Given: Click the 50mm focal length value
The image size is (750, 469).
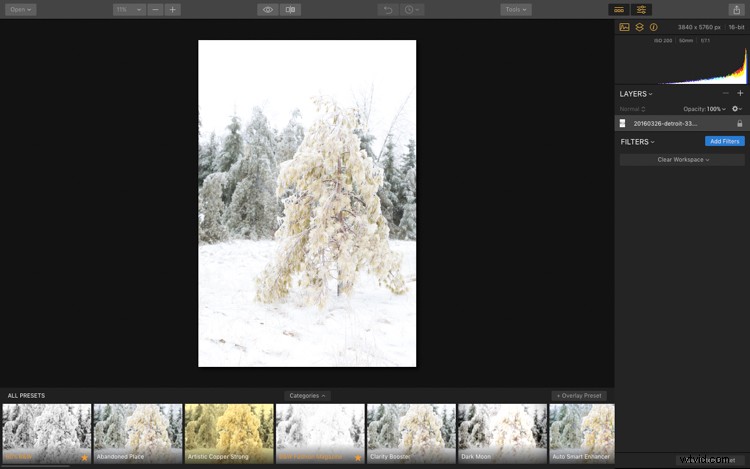Looking at the screenshot, I should [x=686, y=41].
